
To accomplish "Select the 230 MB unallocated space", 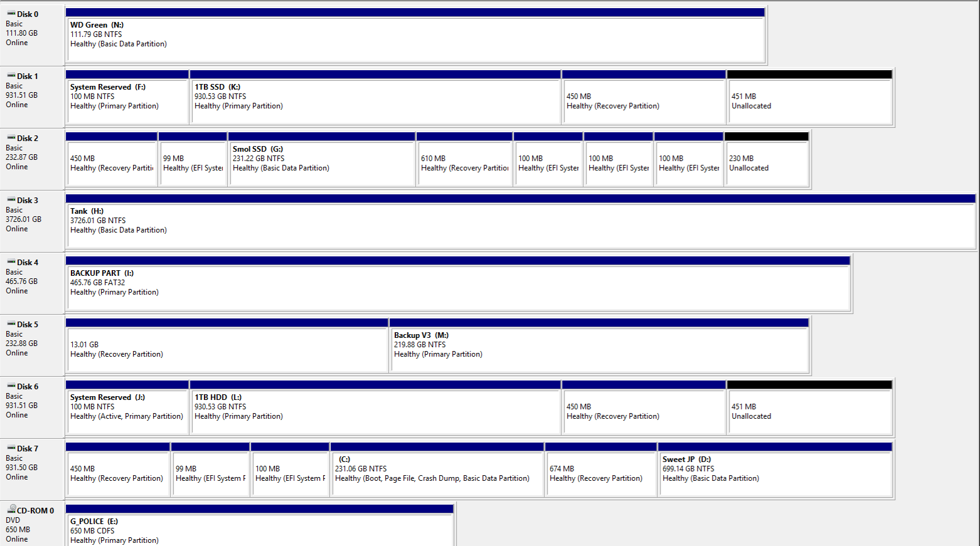I will (766, 159).
